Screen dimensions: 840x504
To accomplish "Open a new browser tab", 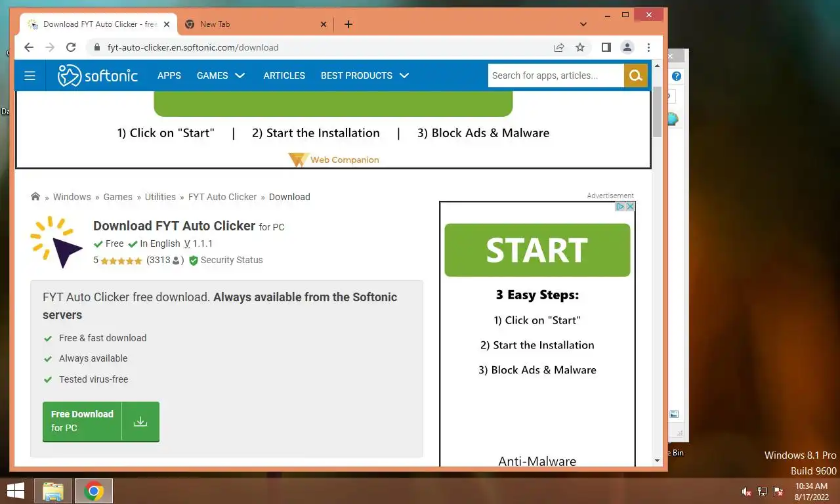I will pos(348,24).
